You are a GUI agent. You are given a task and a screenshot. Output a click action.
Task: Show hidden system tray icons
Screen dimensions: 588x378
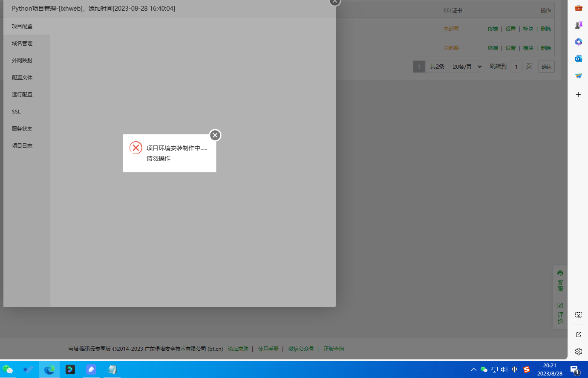point(474,369)
